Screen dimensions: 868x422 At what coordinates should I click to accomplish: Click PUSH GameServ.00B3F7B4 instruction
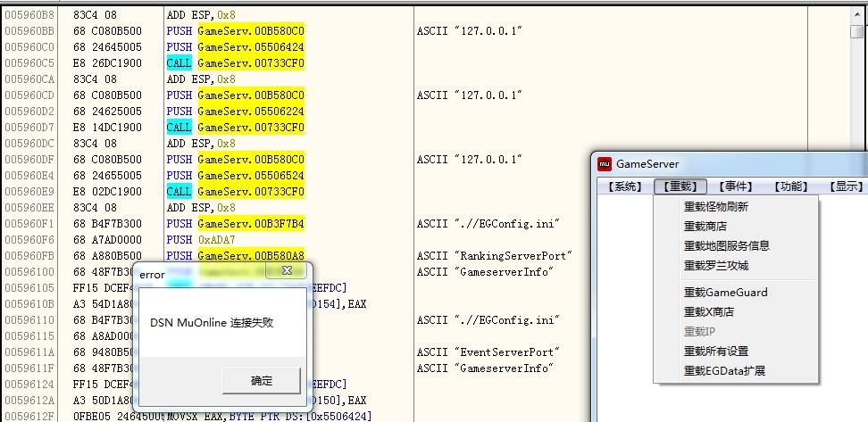pos(235,223)
